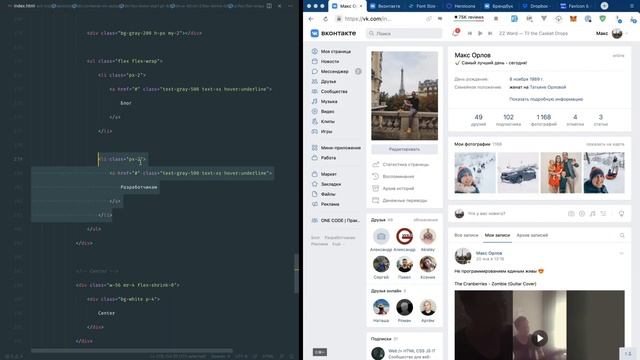Open the 49 друзей counter
The image size is (640, 360).
pyautogui.click(x=478, y=120)
